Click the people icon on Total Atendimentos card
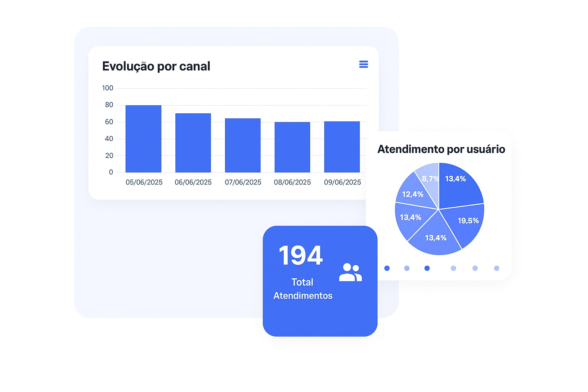 click(x=350, y=272)
